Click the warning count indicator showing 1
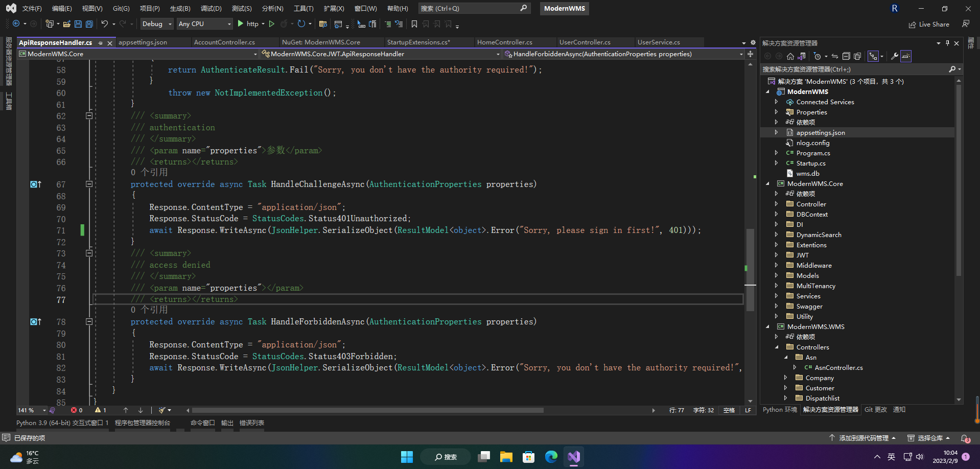Screen dimensions: 980x469 tap(101, 410)
